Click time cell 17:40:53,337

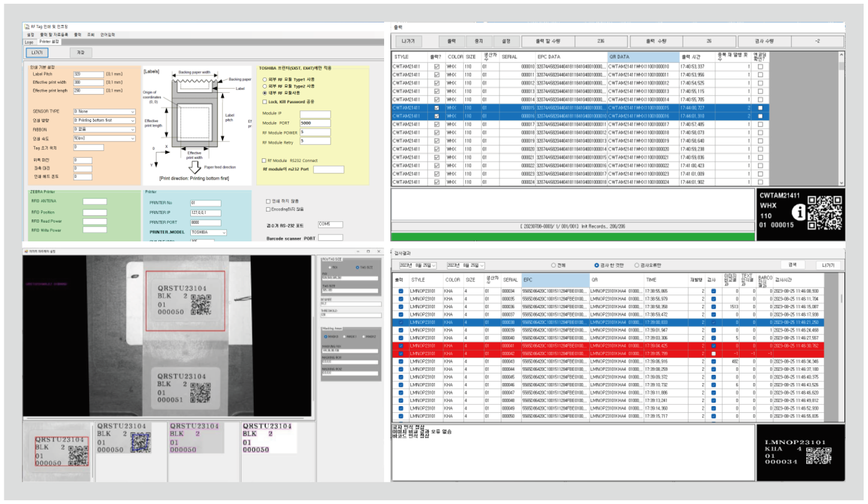point(696,67)
